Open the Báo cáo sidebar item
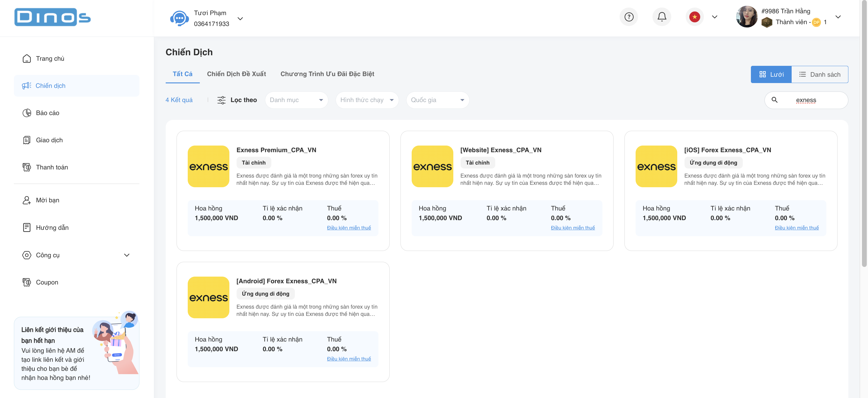Image resolution: width=868 pixels, height=398 pixels. [x=47, y=113]
